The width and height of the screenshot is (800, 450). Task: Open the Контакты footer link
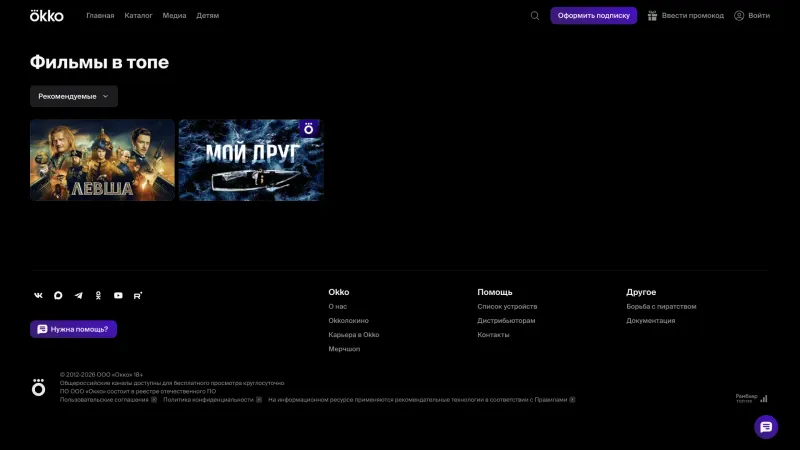click(x=493, y=335)
